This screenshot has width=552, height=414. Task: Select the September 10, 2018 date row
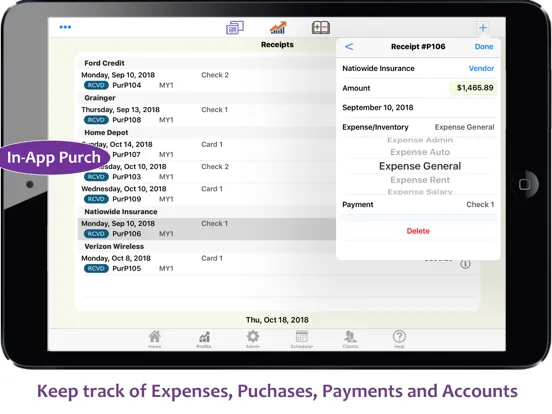tap(418, 107)
